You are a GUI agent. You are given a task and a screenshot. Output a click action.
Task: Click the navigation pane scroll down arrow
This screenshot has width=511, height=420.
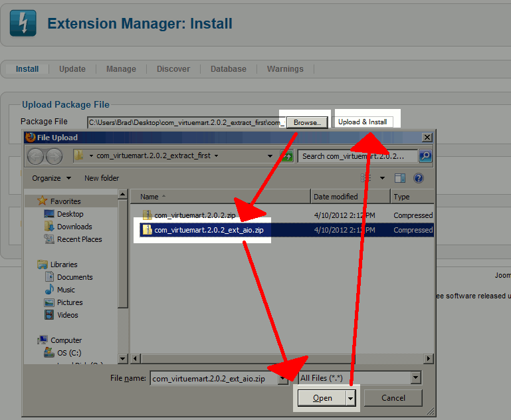[x=123, y=359]
